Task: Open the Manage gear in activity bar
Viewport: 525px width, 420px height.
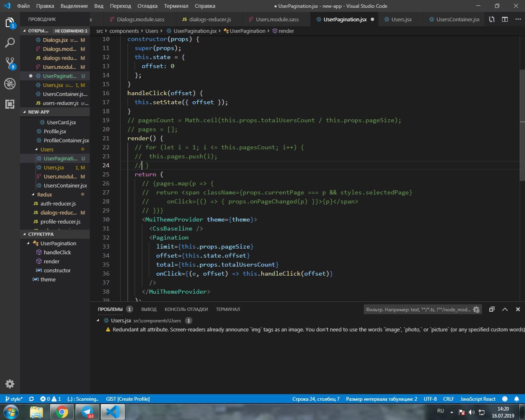Action: pyautogui.click(x=10, y=384)
